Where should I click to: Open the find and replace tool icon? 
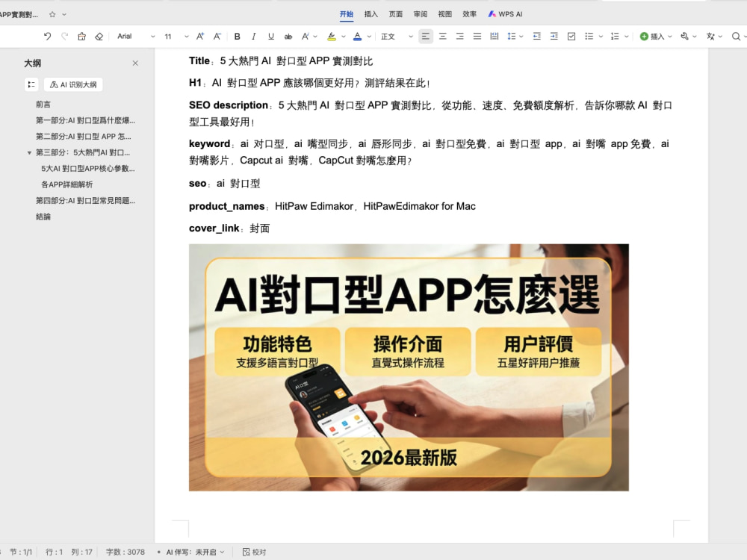(684, 36)
